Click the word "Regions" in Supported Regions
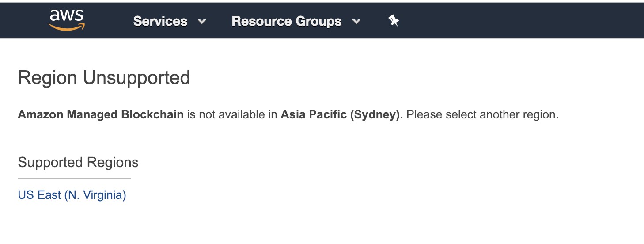 tap(113, 163)
